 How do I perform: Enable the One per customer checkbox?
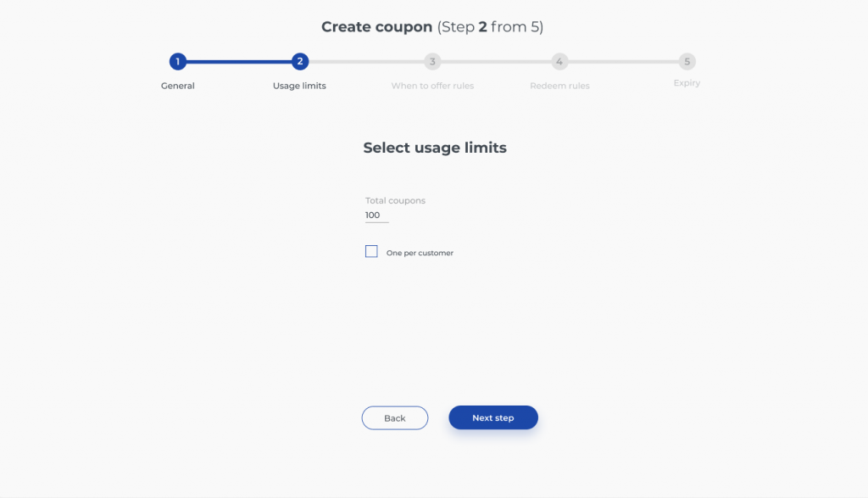point(371,251)
